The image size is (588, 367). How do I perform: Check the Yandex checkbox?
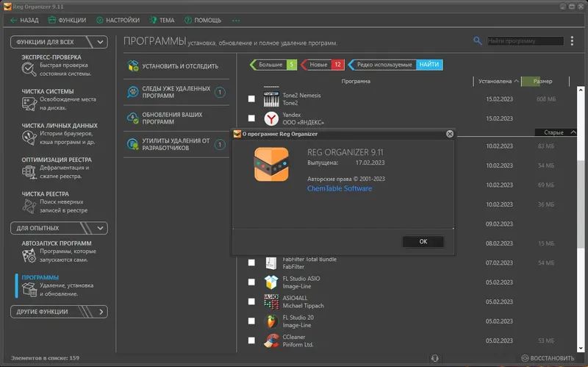251,118
